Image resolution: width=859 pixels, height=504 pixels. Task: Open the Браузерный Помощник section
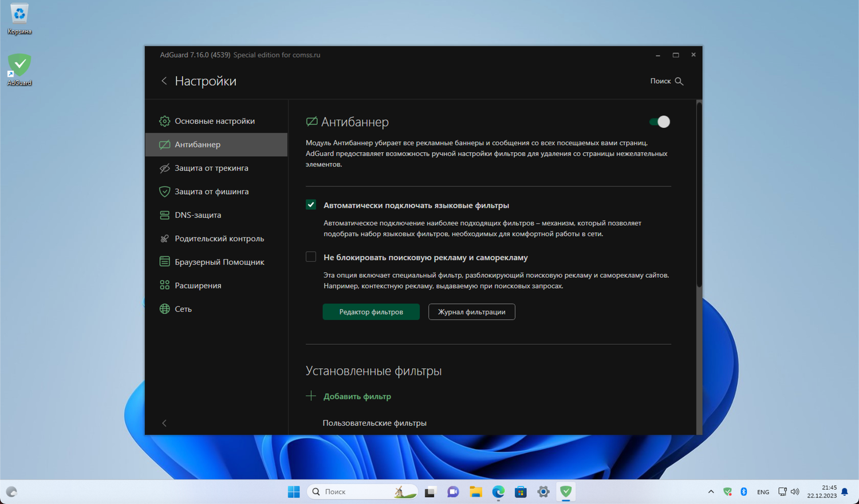coord(216,262)
